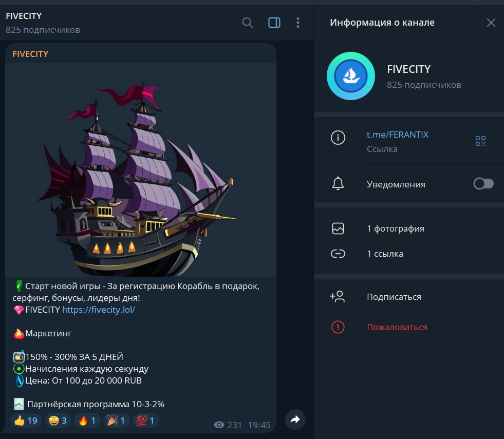This screenshot has height=439, width=504.
Task: Click the fire reaction with 1
Action: tap(87, 421)
